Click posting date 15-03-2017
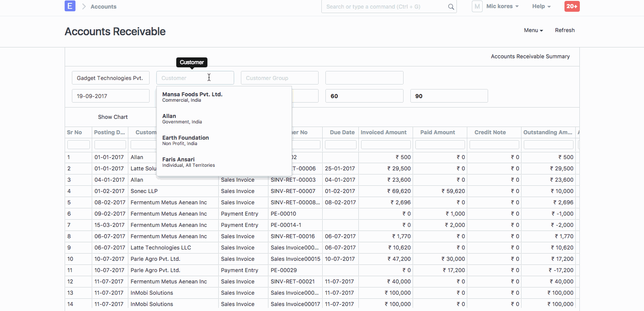The image size is (644, 311). (110, 225)
